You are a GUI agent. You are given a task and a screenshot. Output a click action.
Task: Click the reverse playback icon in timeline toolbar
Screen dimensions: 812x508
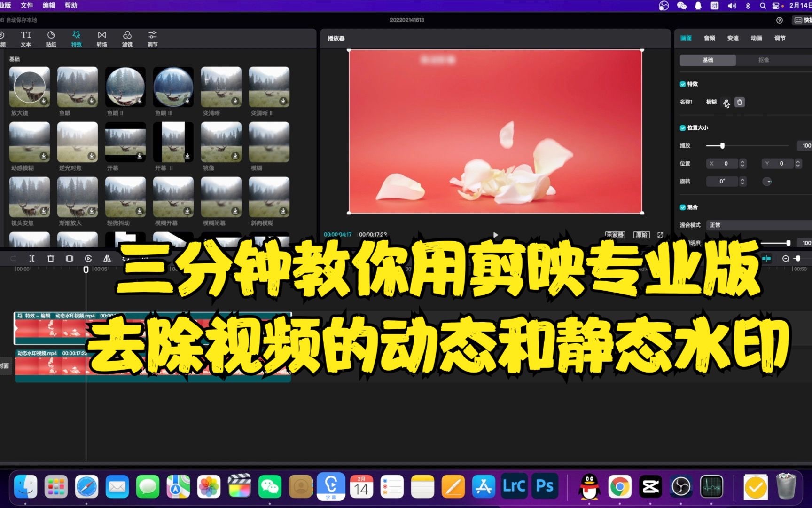(x=88, y=258)
